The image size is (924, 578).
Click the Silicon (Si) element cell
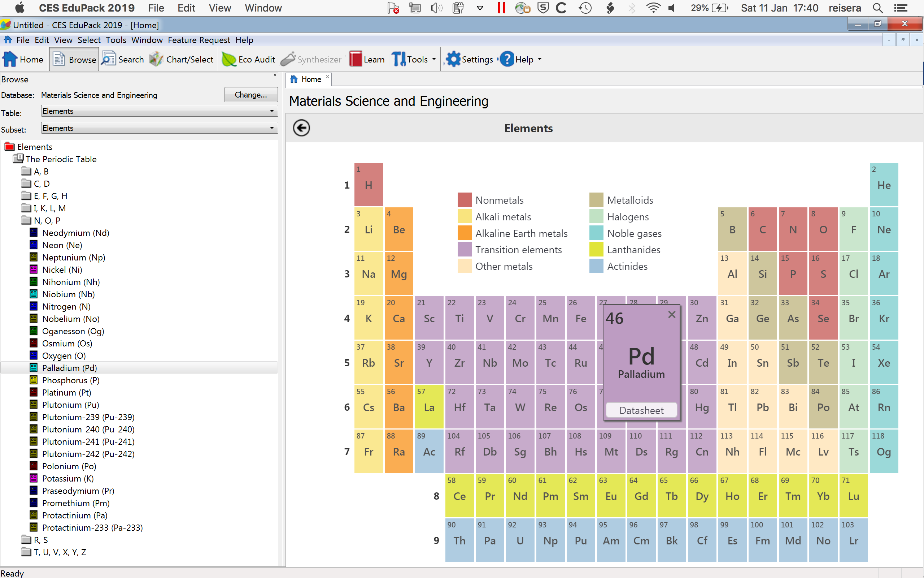tap(763, 273)
